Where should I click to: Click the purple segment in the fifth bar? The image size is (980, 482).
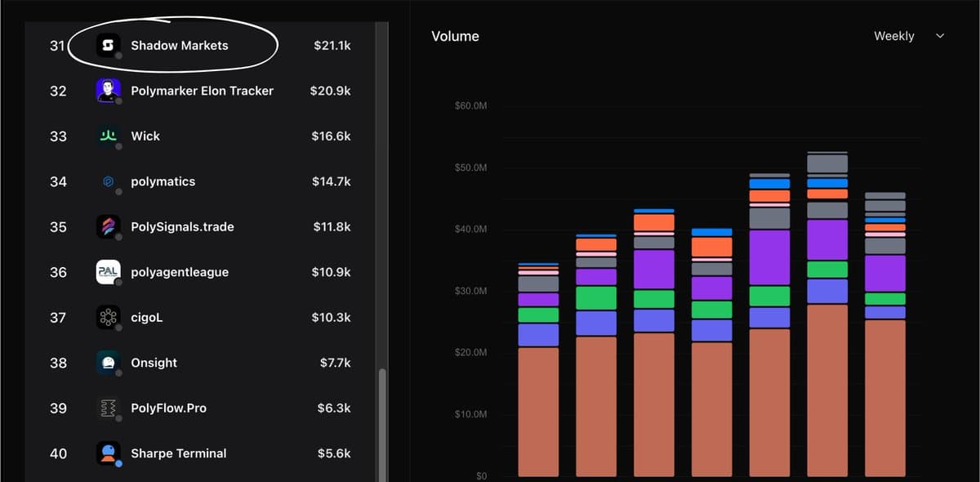coord(770,257)
